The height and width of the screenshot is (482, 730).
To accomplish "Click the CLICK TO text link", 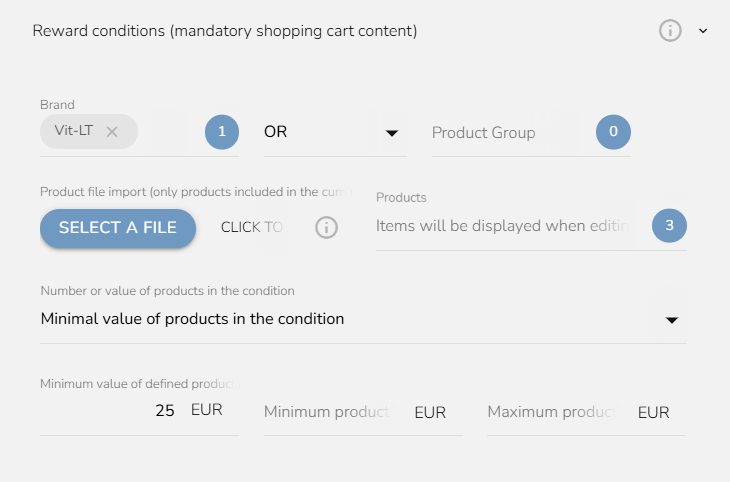I will click(x=252, y=228).
